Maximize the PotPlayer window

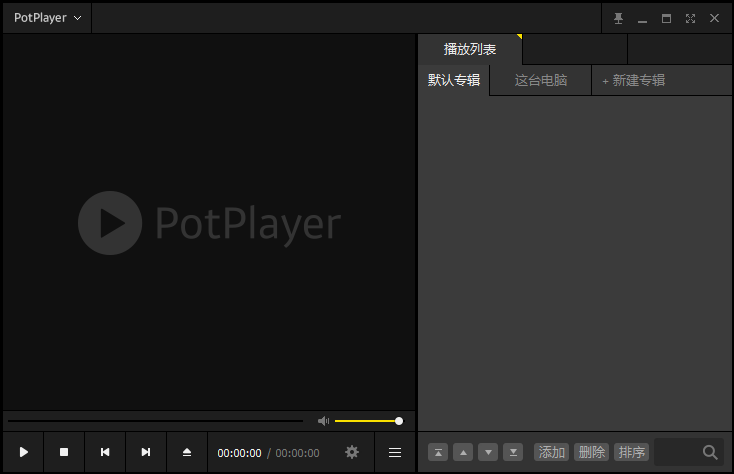click(x=666, y=18)
